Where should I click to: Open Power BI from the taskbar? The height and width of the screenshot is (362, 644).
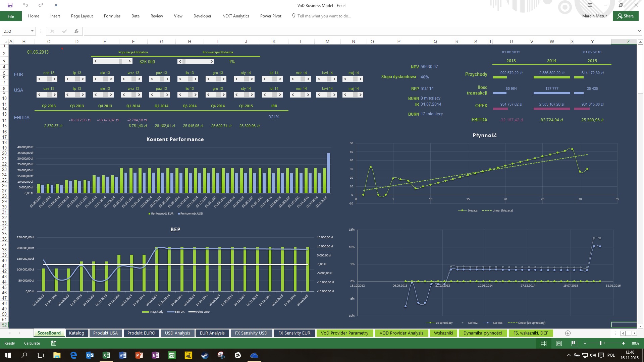188,355
